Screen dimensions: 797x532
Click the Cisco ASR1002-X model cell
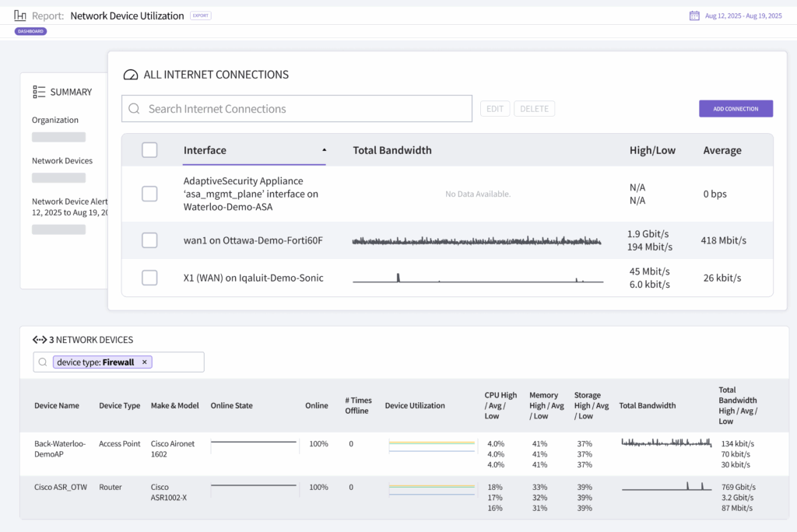coord(169,492)
